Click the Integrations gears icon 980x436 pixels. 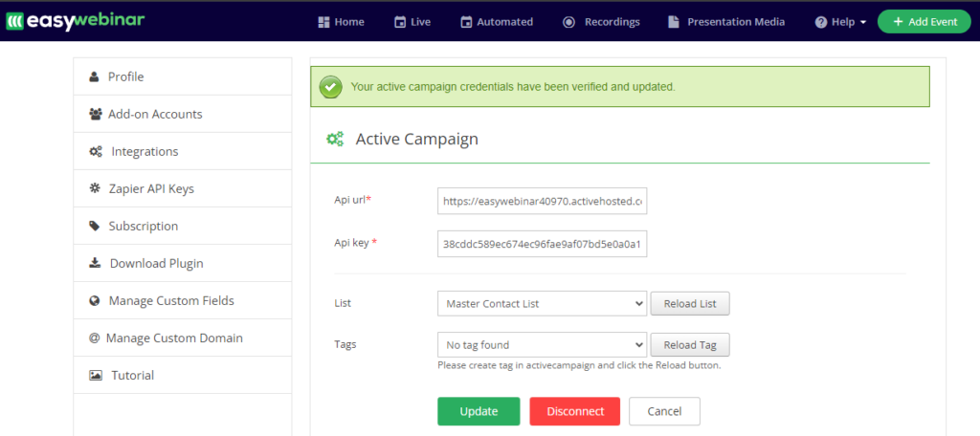(x=96, y=151)
